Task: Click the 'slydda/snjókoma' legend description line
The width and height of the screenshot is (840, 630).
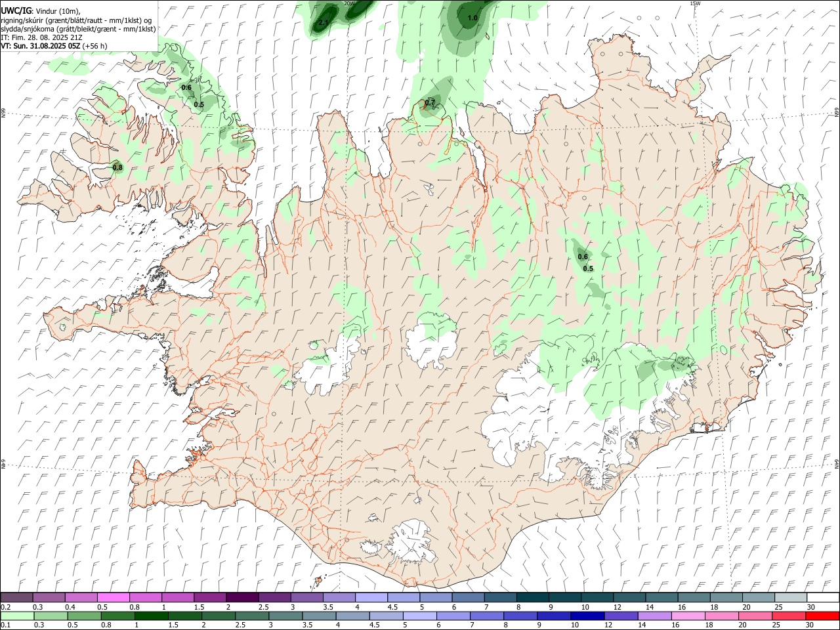Action: pyautogui.click(x=78, y=29)
